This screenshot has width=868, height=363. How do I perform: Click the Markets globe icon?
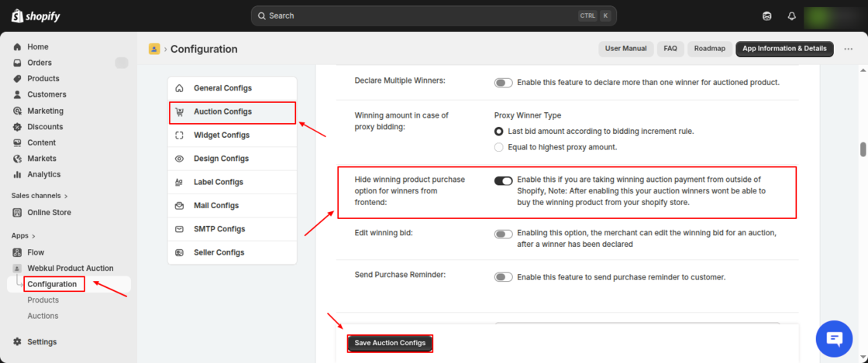point(17,159)
